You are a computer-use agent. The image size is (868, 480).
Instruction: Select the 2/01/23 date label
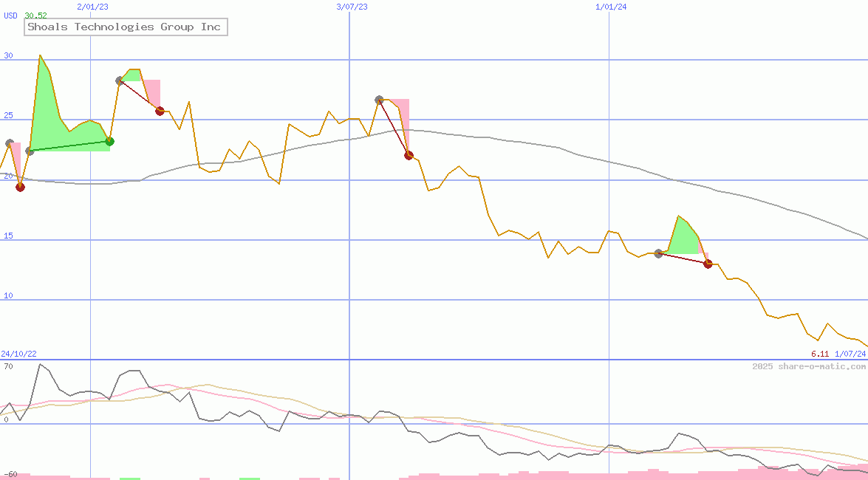[x=92, y=7]
